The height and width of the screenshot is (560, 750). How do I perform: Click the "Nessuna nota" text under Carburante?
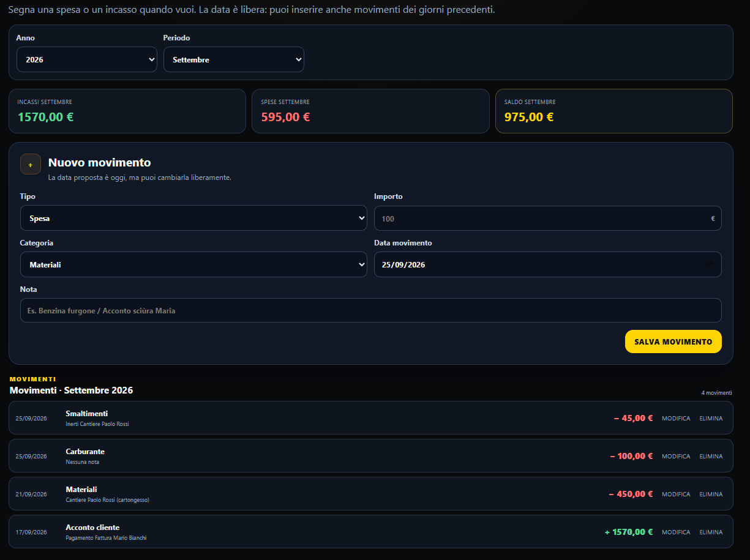pos(82,462)
